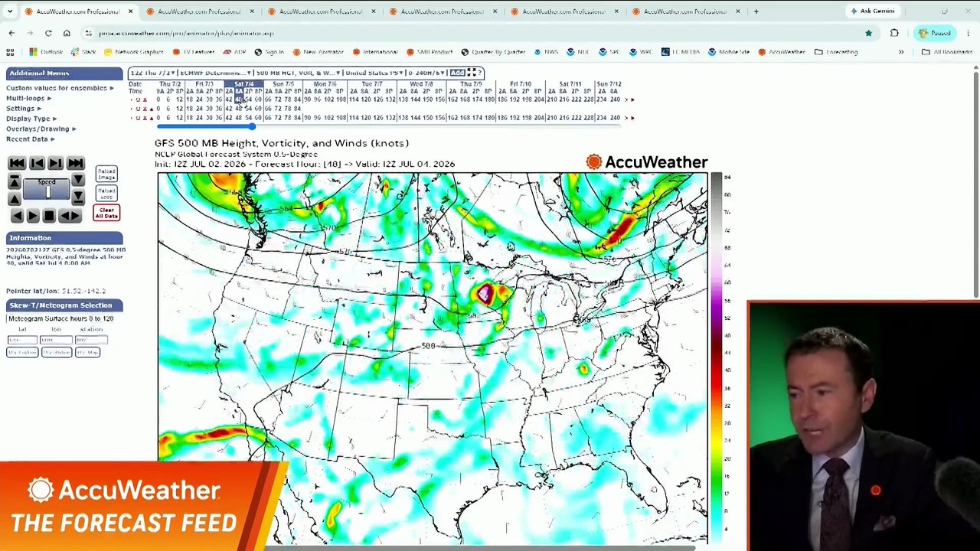Adjust the blue timeline position slider
The width and height of the screenshot is (980, 551).
click(x=251, y=126)
